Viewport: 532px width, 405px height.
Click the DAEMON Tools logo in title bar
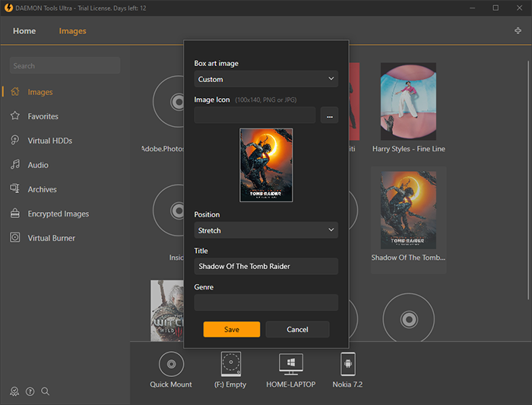(8, 8)
